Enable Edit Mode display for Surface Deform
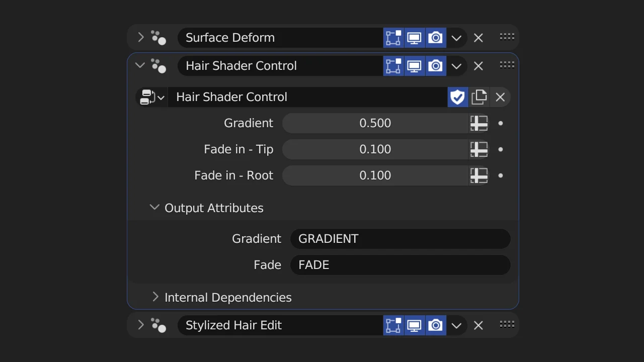 [393, 37]
